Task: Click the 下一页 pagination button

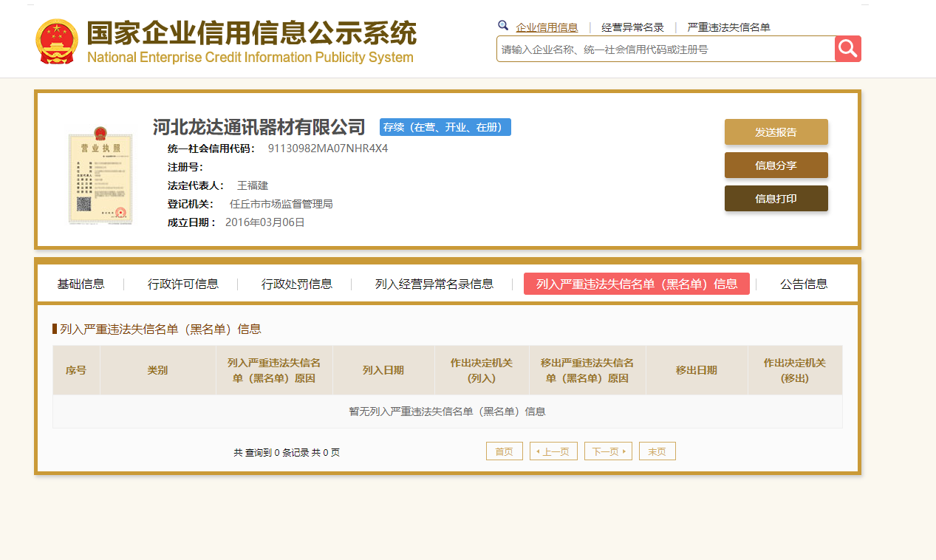Action: (x=608, y=451)
